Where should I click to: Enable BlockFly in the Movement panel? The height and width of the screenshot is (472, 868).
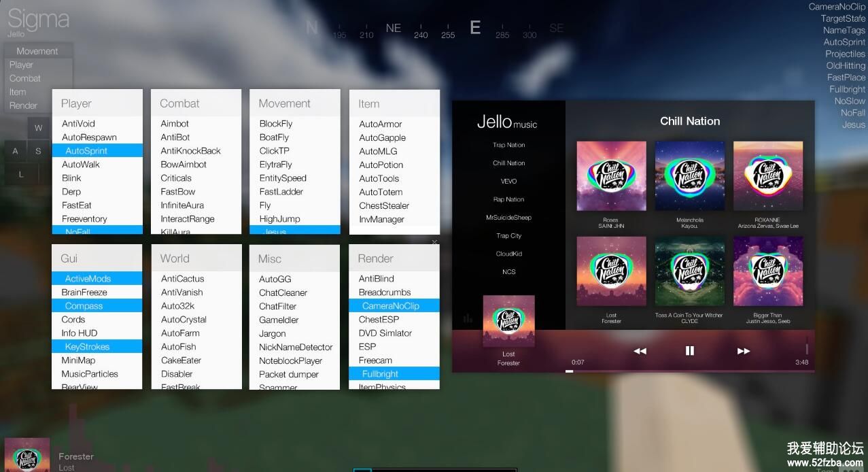point(295,124)
